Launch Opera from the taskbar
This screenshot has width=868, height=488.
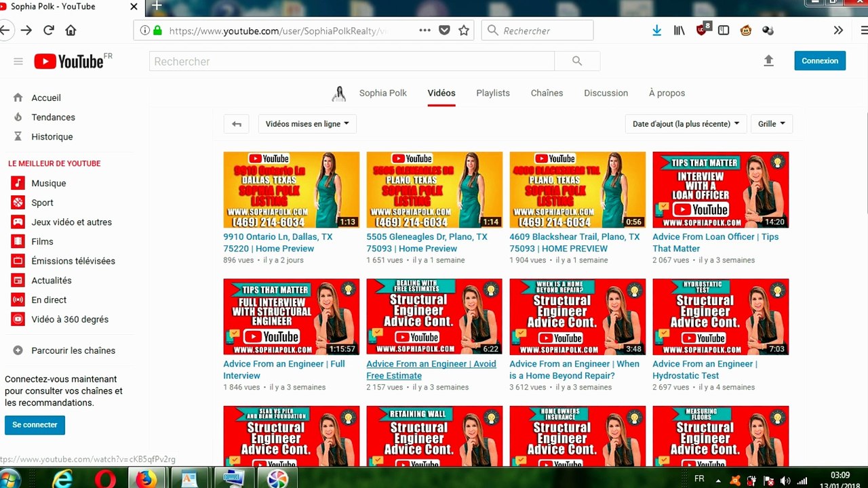click(x=104, y=480)
